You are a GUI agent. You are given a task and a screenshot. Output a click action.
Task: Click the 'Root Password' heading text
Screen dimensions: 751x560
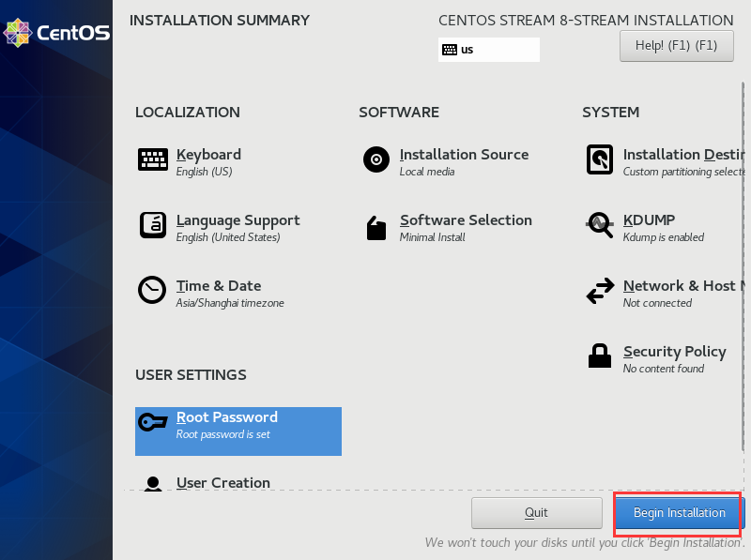pos(227,417)
